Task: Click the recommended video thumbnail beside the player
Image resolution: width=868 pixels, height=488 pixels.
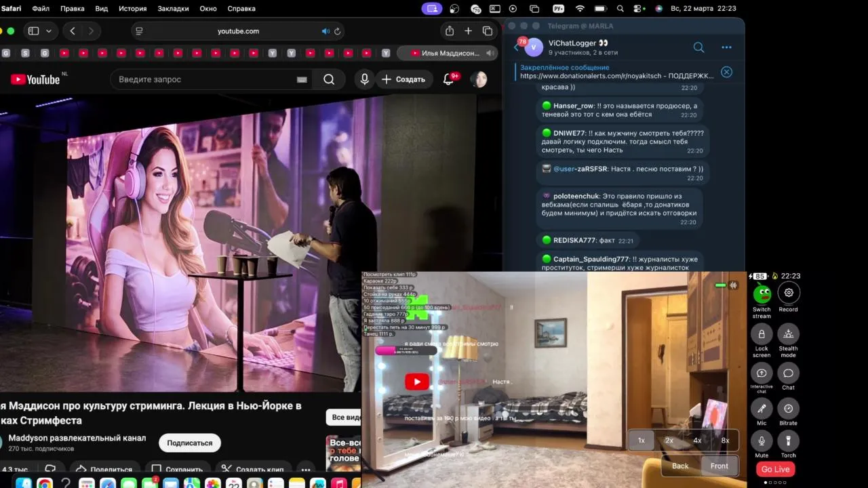Action: click(x=344, y=453)
